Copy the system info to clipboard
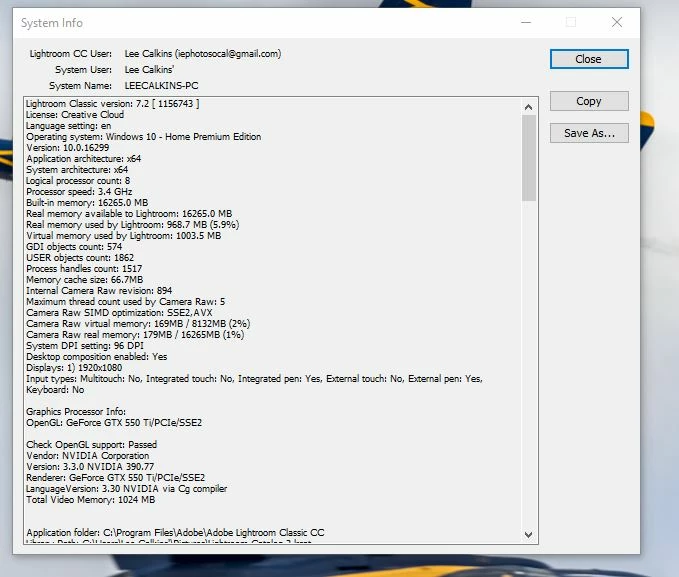 click(x=589, y=101)
